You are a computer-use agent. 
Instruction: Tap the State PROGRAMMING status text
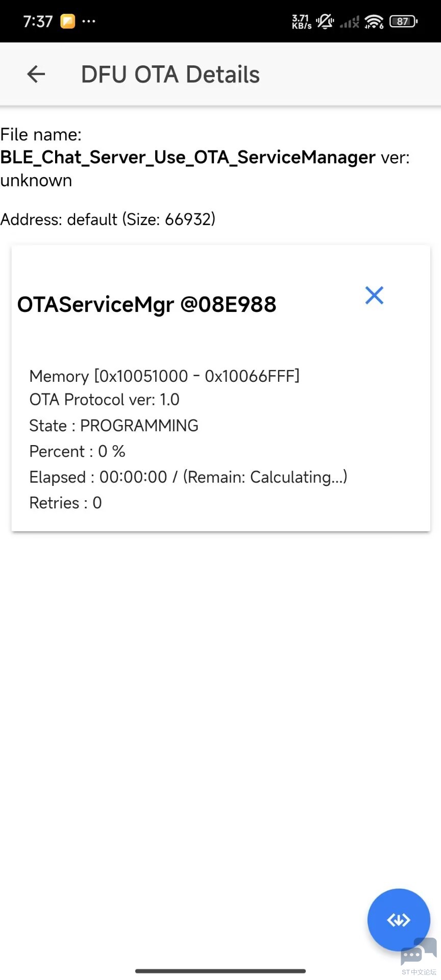point(114,426)
